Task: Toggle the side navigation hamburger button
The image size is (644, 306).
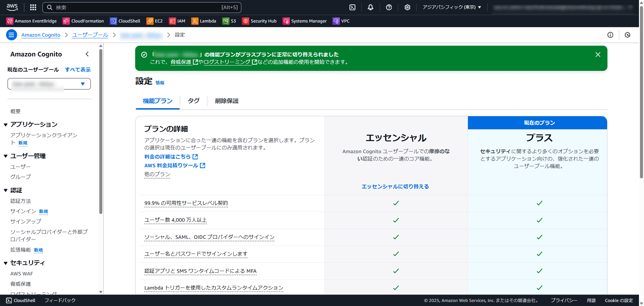Action: tap(11, 35)
